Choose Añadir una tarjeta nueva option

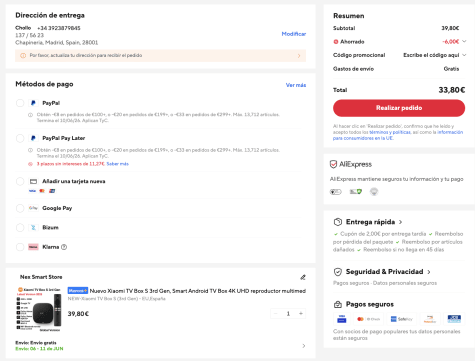(x=20, y=181)
